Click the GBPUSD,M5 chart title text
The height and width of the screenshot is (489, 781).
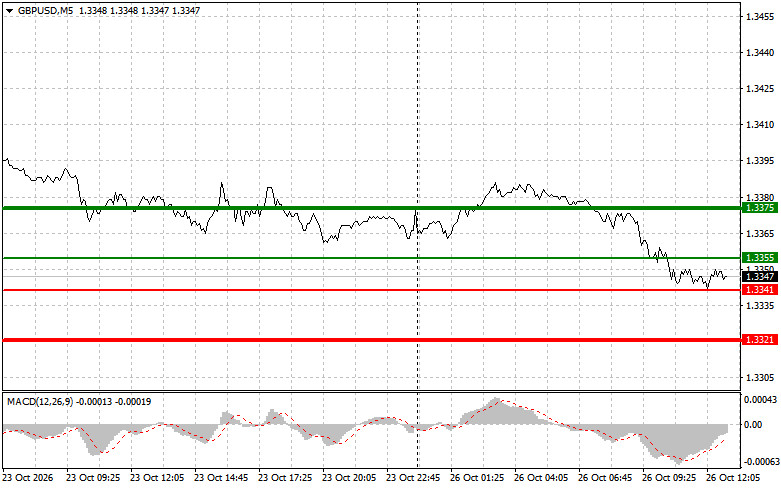click(45, 10)
